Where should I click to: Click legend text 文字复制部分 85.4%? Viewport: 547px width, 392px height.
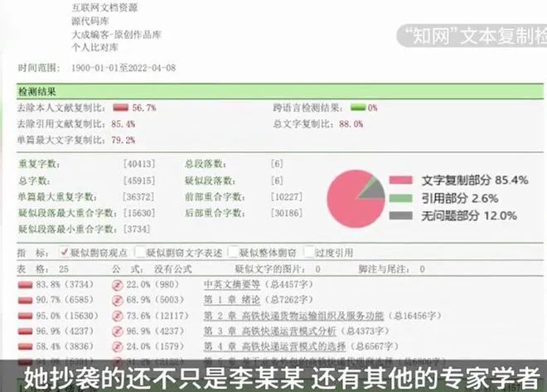tap(475, 181)
